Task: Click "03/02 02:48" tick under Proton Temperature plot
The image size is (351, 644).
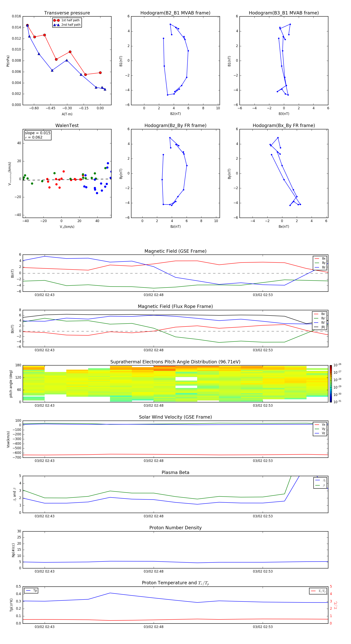Action: 153,627
